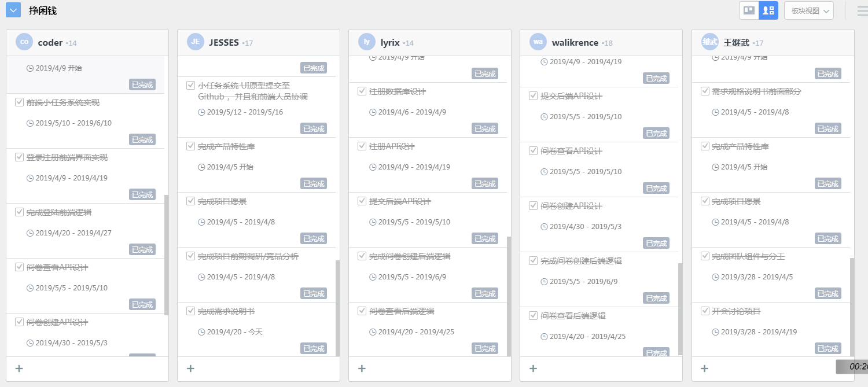Click the 已完成 tag on 完成团队组件与分工
This screenshot has width=868, height=387.
(827, 293)
